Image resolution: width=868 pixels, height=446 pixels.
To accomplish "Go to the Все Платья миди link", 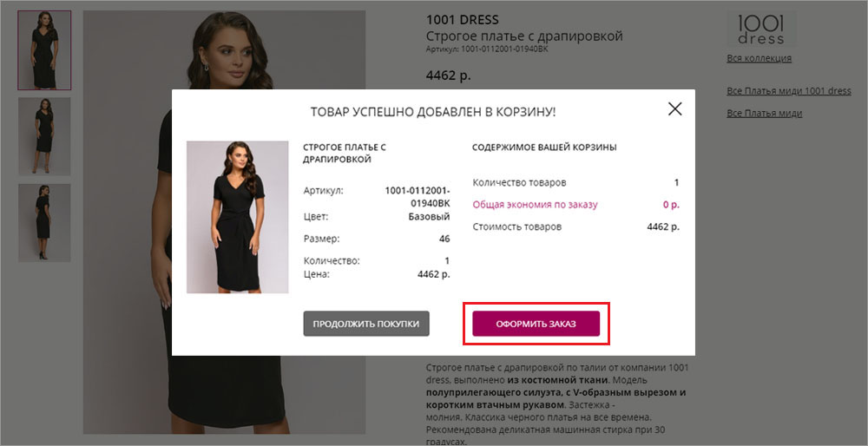I will point(764,113).
